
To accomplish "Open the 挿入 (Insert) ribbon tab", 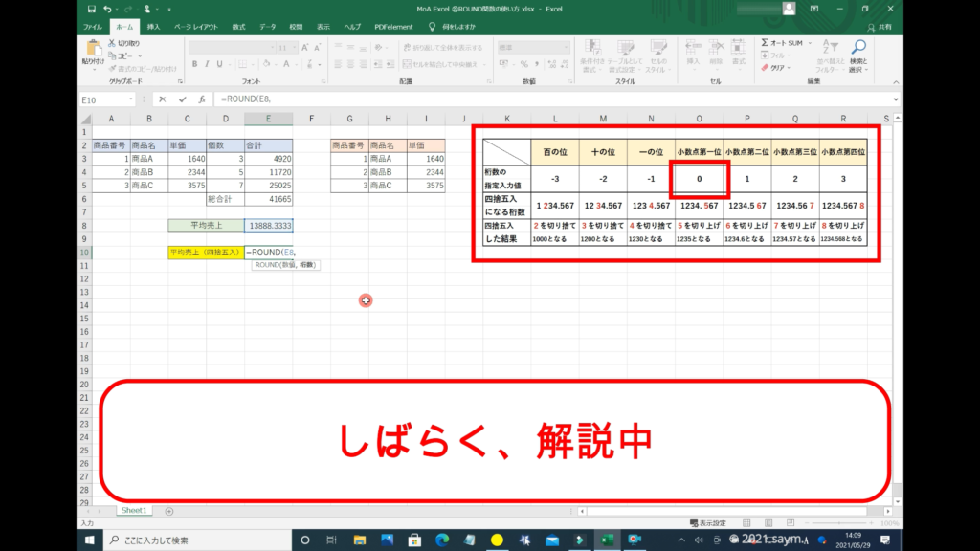I will click(x=153, y=26).
